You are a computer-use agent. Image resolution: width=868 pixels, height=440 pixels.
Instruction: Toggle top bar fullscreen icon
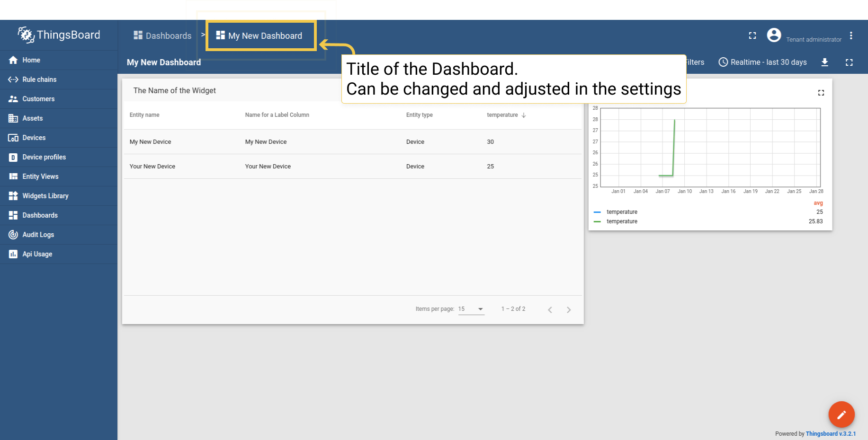[x=752, y=35]
